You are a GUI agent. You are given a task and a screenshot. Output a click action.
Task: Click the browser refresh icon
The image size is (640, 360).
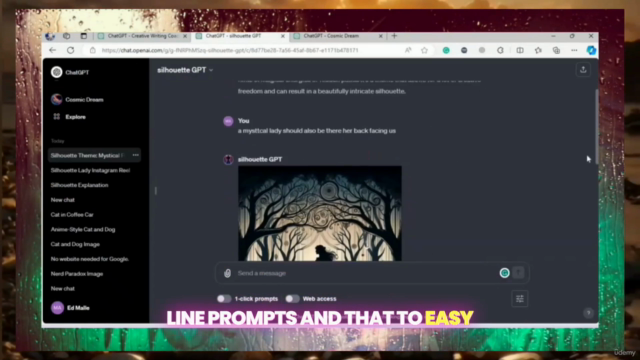click(71, 50)
